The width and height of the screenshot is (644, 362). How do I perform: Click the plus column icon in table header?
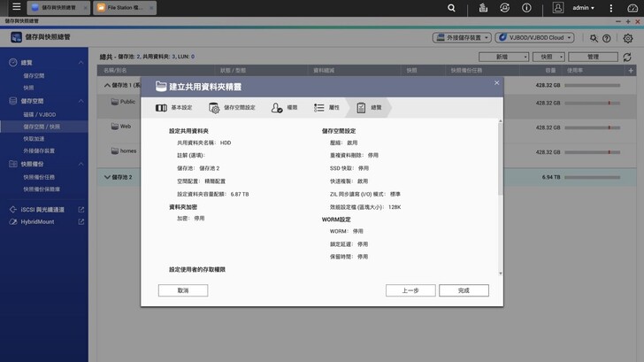pyautogui.click(x=631, y=71)
